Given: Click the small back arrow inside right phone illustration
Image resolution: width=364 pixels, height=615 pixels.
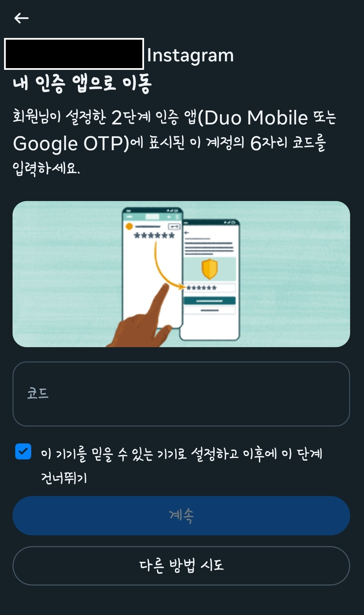Looking at the screenshot, I should pos(186,233).
